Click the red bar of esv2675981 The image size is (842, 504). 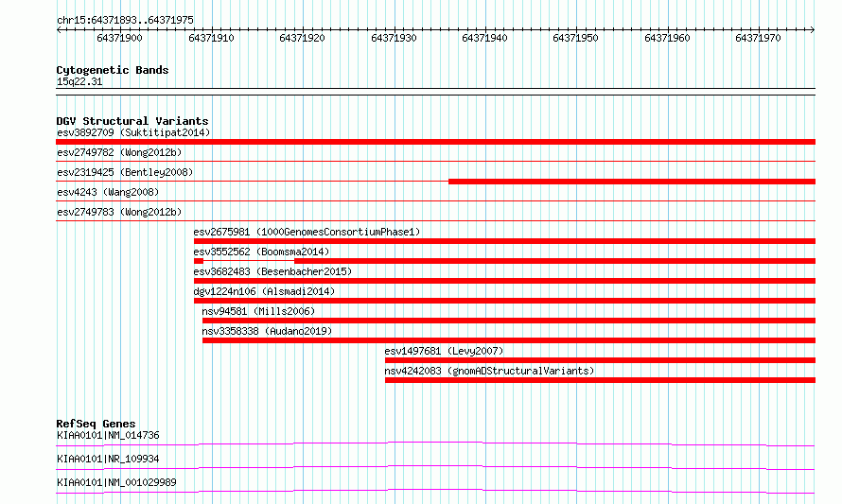click(504, 241)
